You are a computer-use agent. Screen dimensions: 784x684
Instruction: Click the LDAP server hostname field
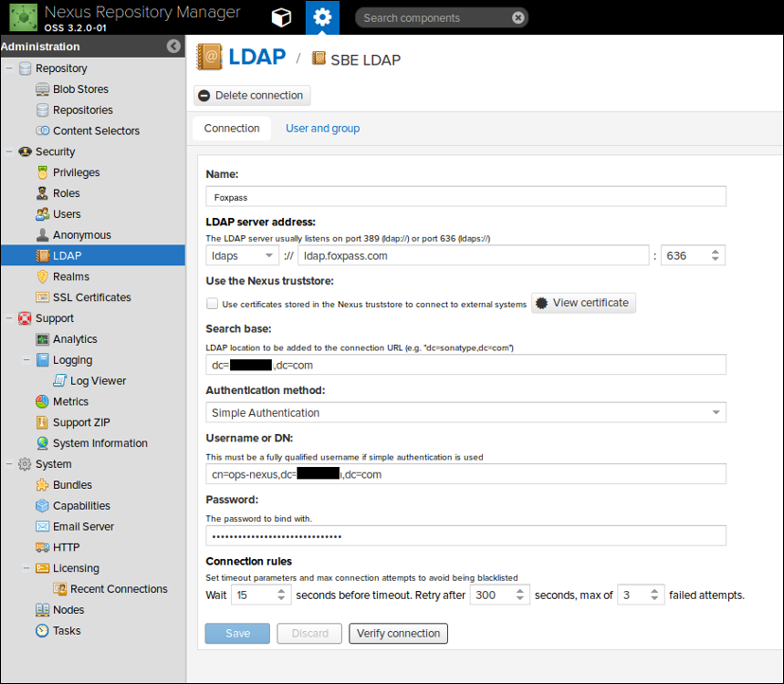[x=473, y=256]
